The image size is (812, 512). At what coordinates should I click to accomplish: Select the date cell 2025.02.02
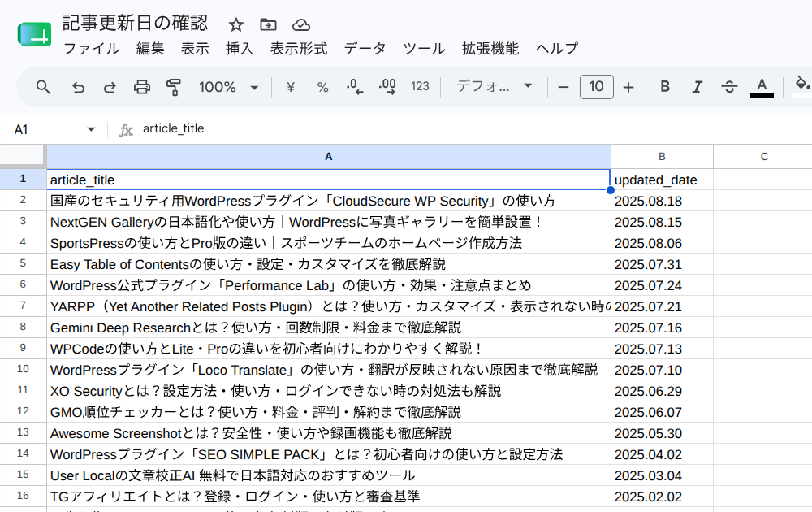coord(662,497)
